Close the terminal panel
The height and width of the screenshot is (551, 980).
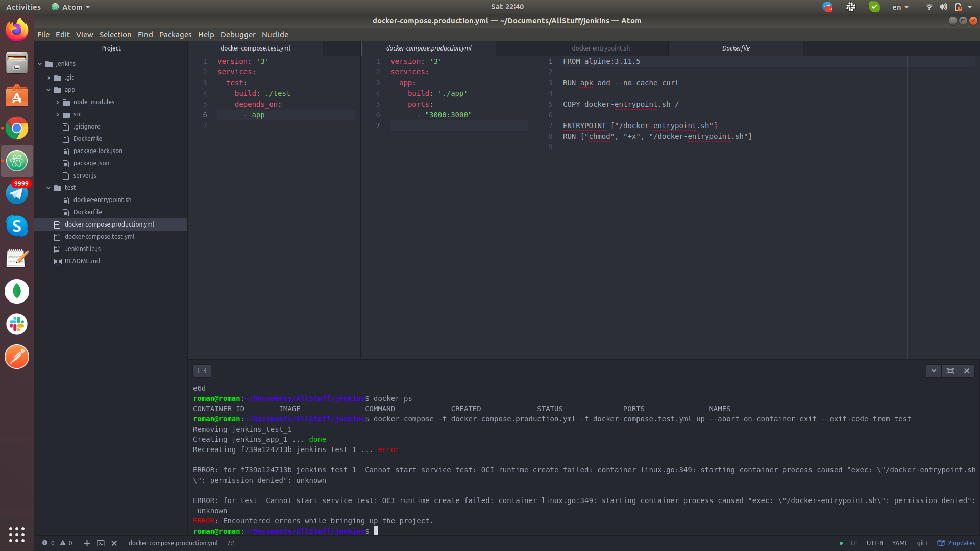coord(967,371)
